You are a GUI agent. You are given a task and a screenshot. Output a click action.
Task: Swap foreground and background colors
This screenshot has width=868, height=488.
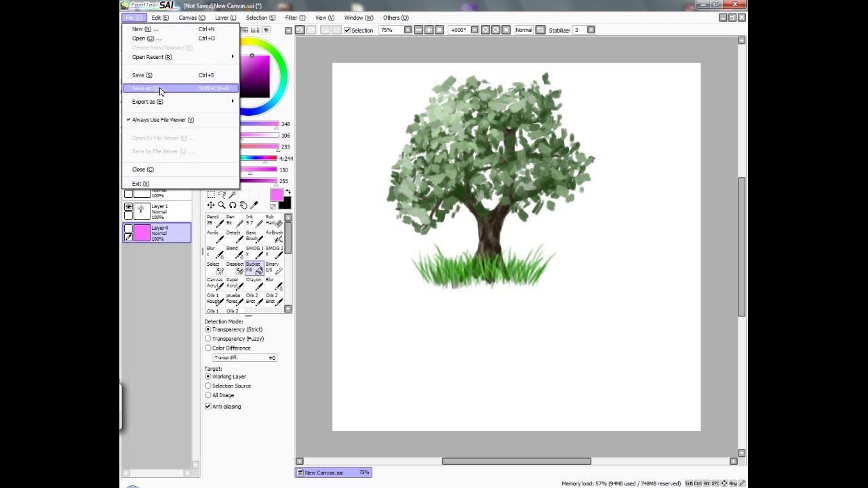pos(288,192)
